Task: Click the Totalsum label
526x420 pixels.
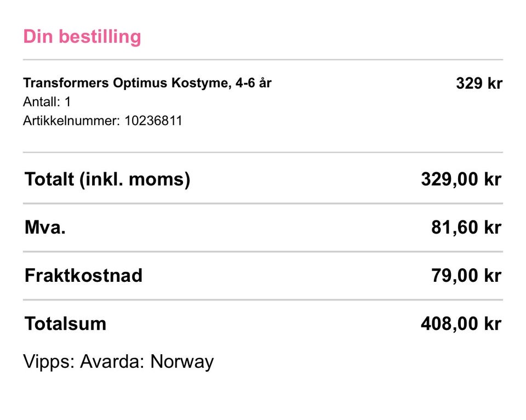Action: tap(65, 324)
